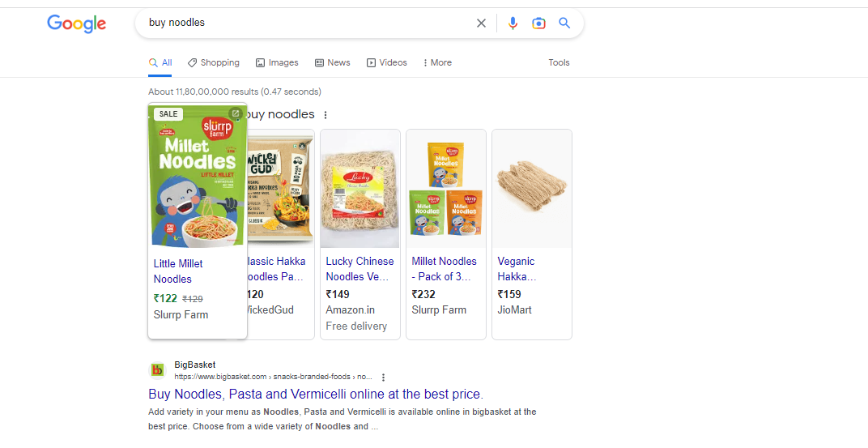Image resolution: width=868 pixels, height=448 pixels.
Task: Clear the search box with X icon
Action: tap(481, 23)
